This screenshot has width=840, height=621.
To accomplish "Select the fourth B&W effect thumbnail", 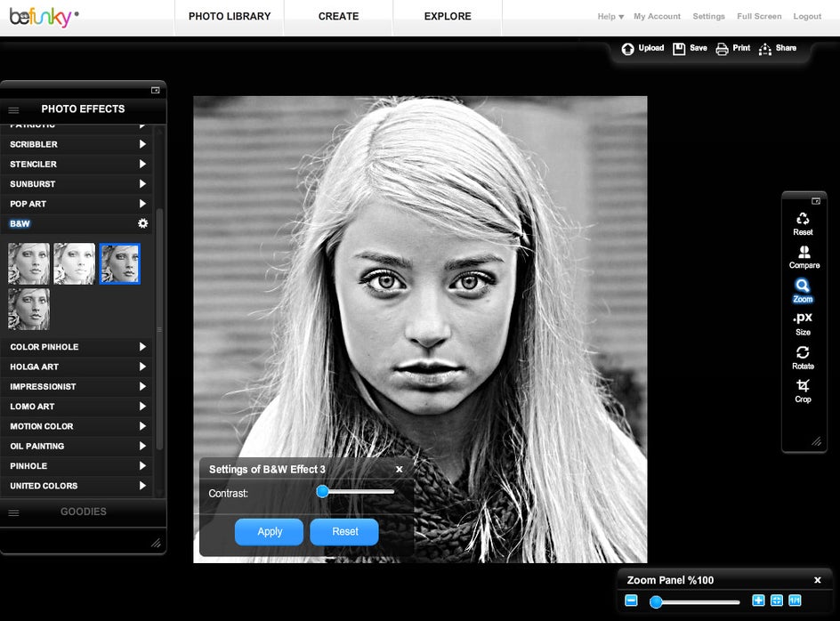I will click(29, 309).
